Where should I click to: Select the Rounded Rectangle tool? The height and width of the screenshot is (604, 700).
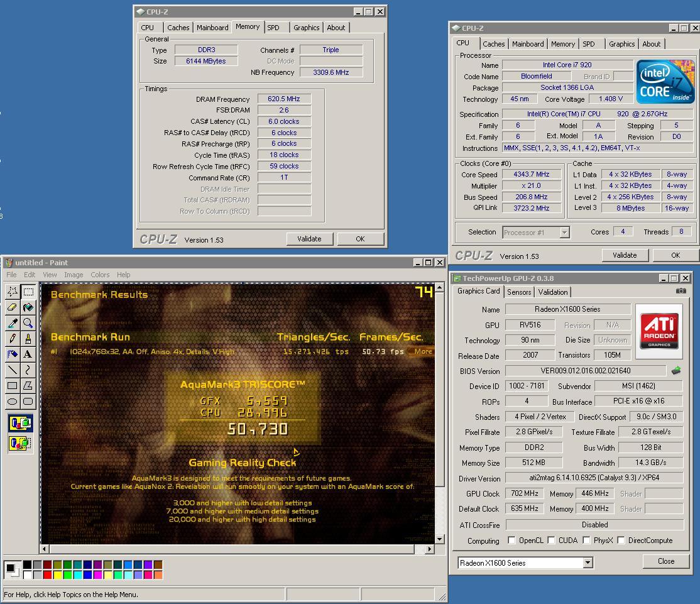coord(28,401)
